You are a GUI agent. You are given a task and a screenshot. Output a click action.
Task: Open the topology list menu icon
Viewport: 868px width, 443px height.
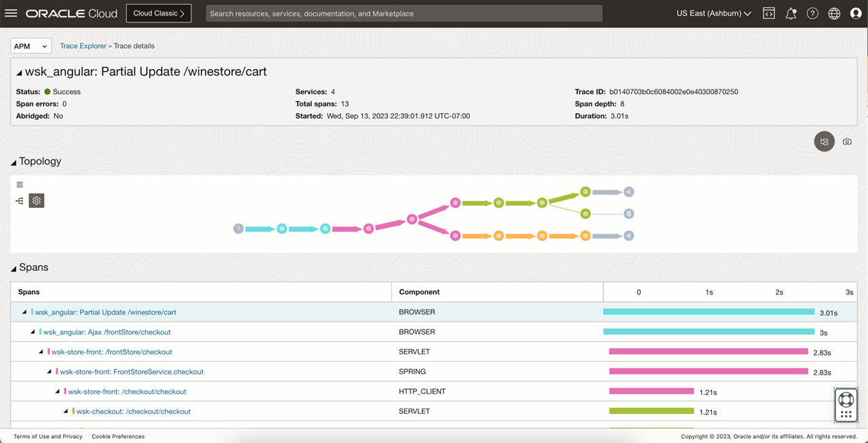coord(20,185)
